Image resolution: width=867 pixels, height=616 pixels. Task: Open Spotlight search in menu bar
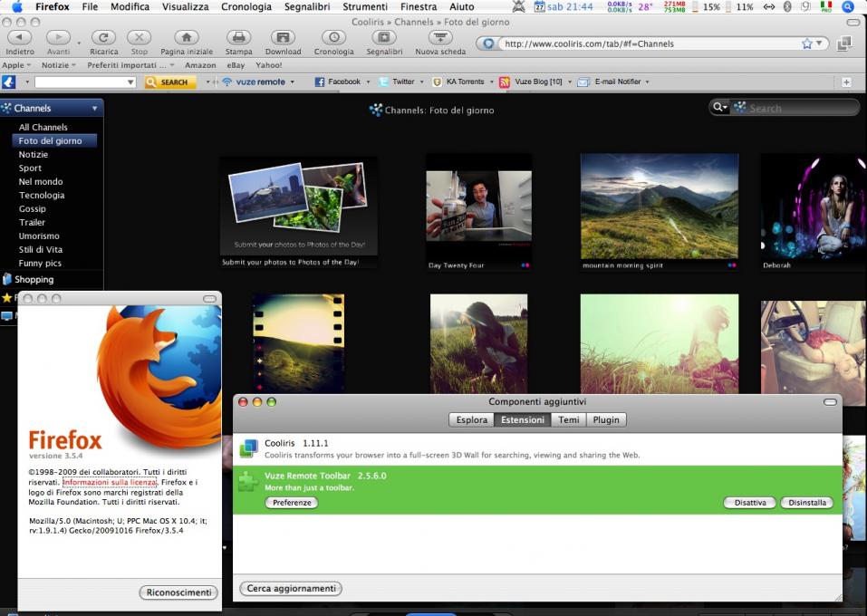848,6
